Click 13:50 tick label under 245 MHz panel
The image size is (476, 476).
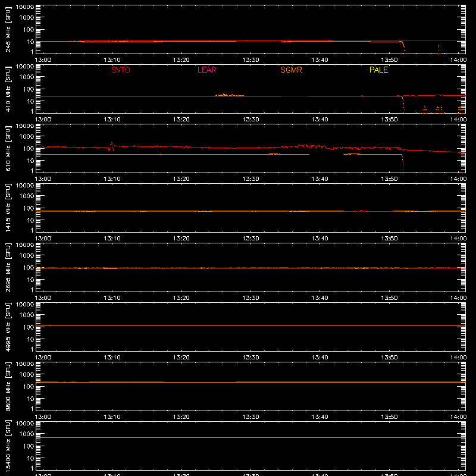389,60
